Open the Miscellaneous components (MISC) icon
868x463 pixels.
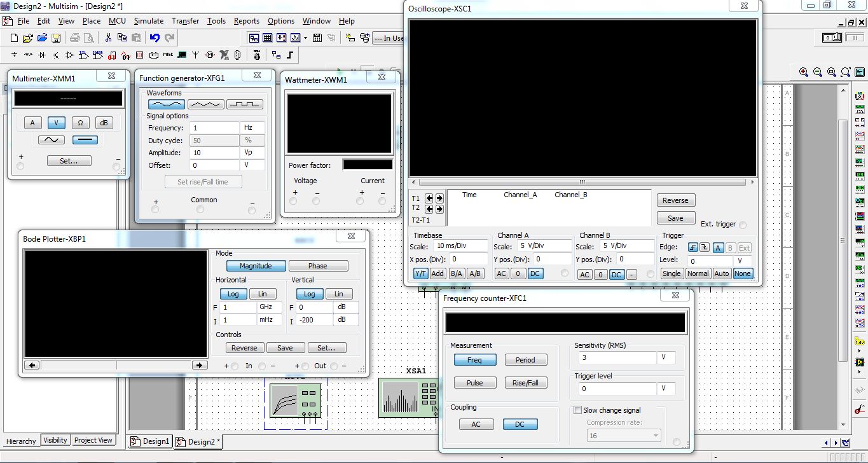point(169,55)
